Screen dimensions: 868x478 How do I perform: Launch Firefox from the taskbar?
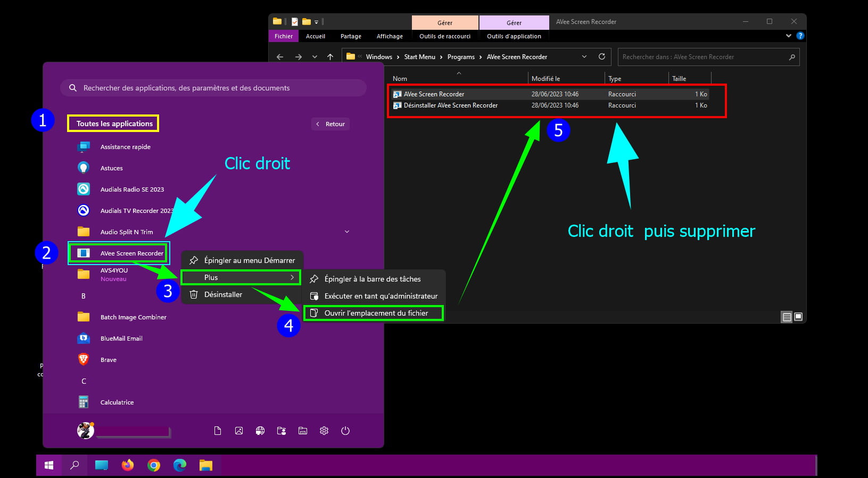[x=128, y=465]
